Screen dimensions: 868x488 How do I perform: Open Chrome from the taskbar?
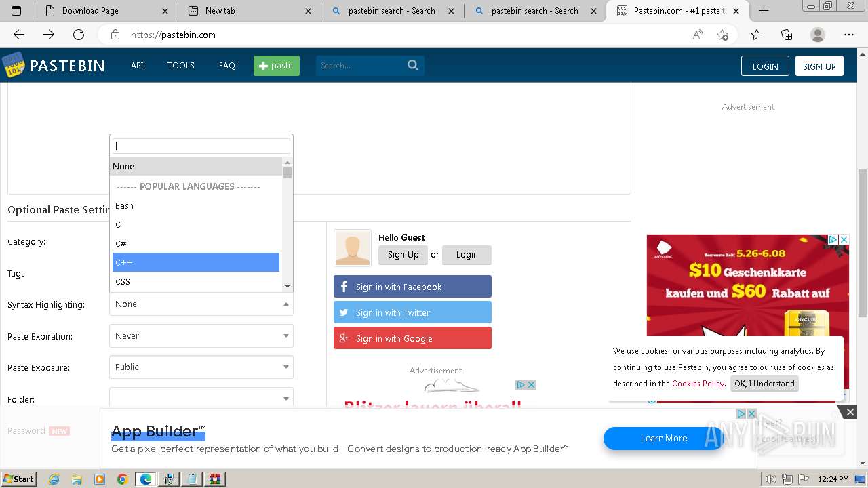pos(122,479)
